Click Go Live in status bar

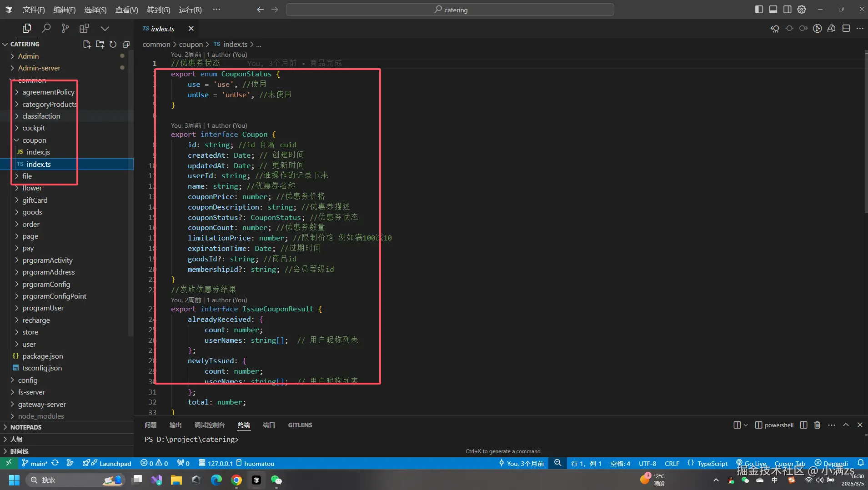pos(751,463)
